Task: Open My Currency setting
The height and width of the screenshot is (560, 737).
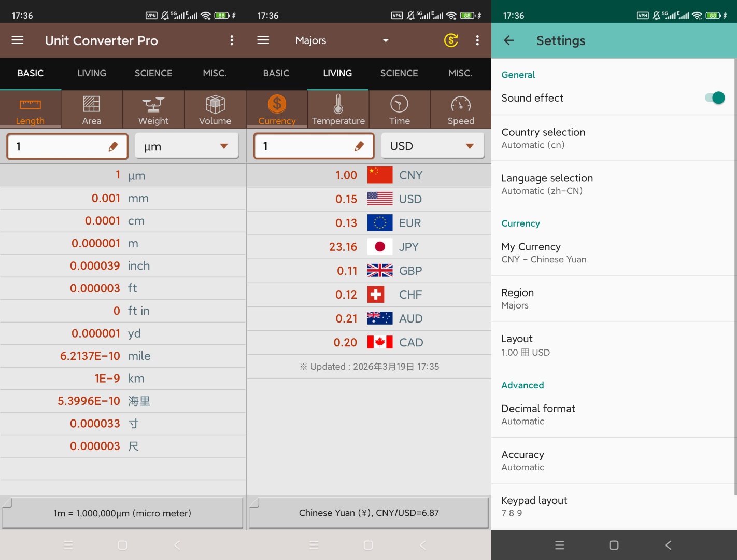Action: click(x=613, y=253)
